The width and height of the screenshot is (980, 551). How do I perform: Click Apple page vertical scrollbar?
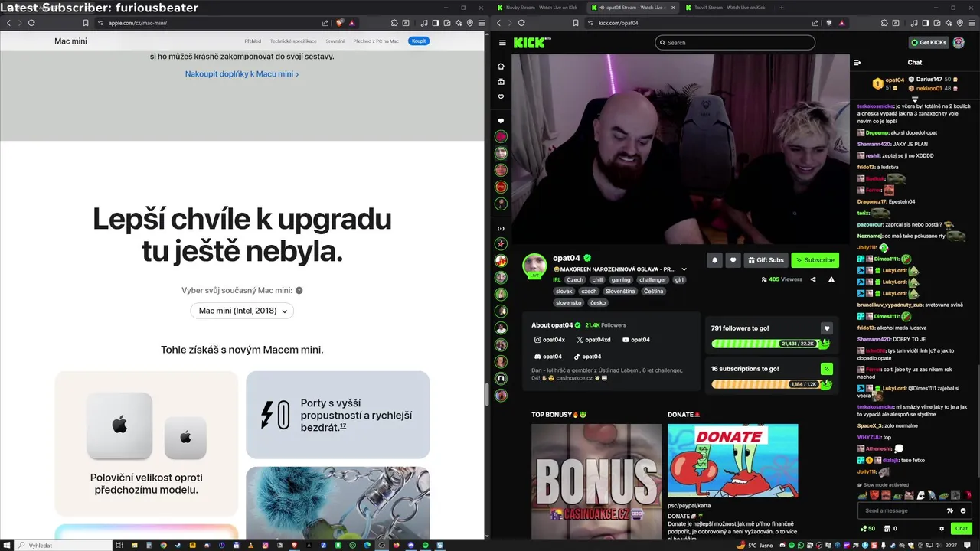tap(487, 393)
